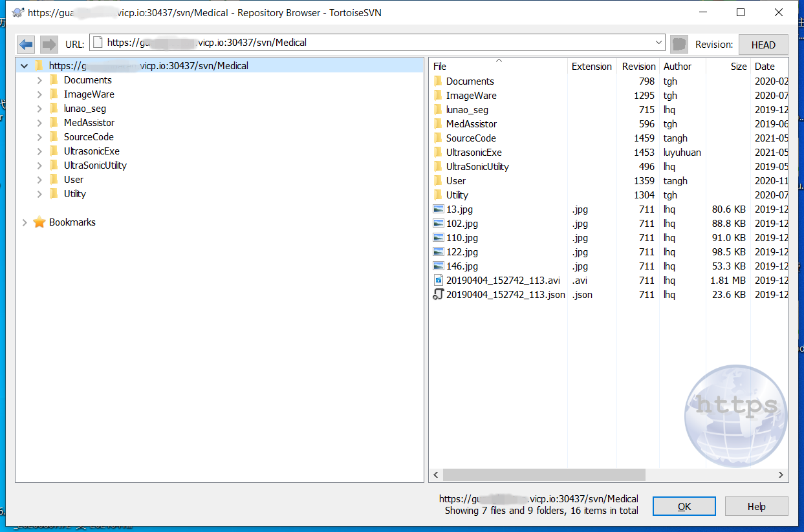Click the root Medical folder icon in tree
Screen dimensions: 804x532
click(38, 65)
